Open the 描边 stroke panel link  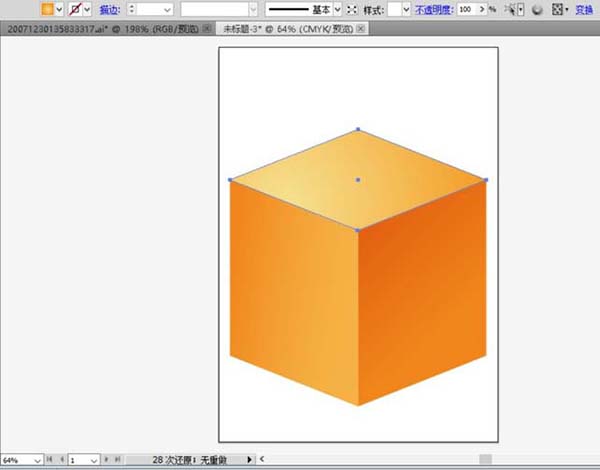click(x=109, y=10)
